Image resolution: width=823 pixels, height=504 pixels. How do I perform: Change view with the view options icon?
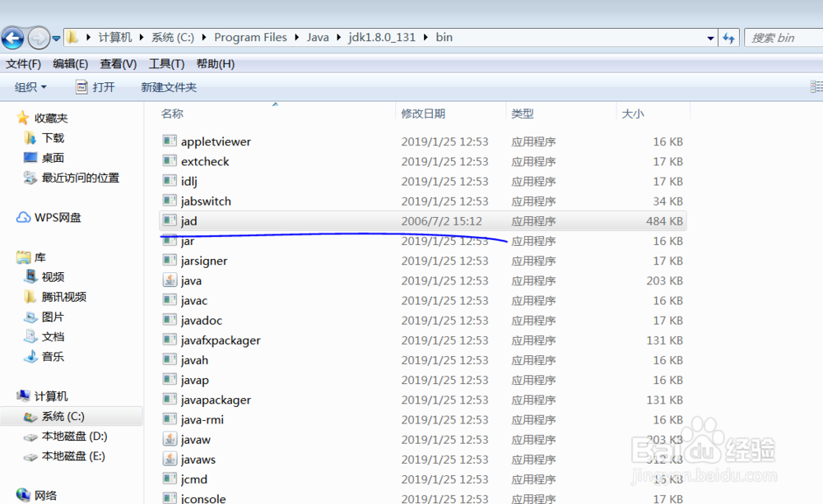pyautogui.click(x=816, y=86)
